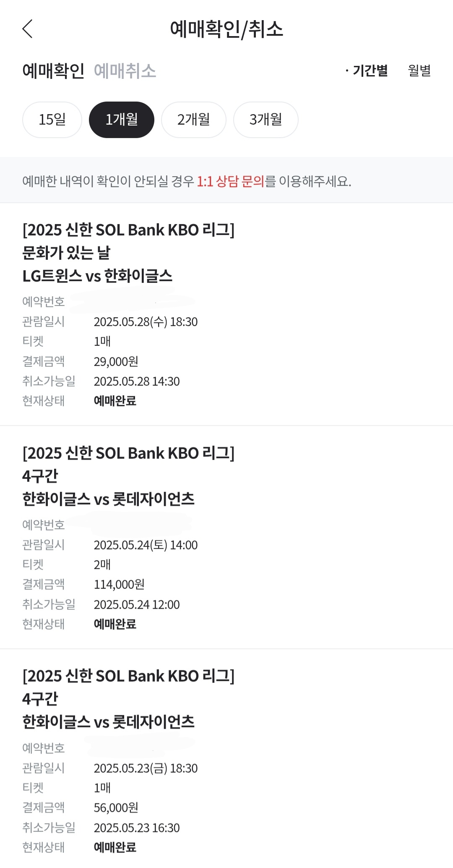Go back using the left arrow icon
Image resolution: width=453 pixels, height=868 pixels.
pos(27,29)
